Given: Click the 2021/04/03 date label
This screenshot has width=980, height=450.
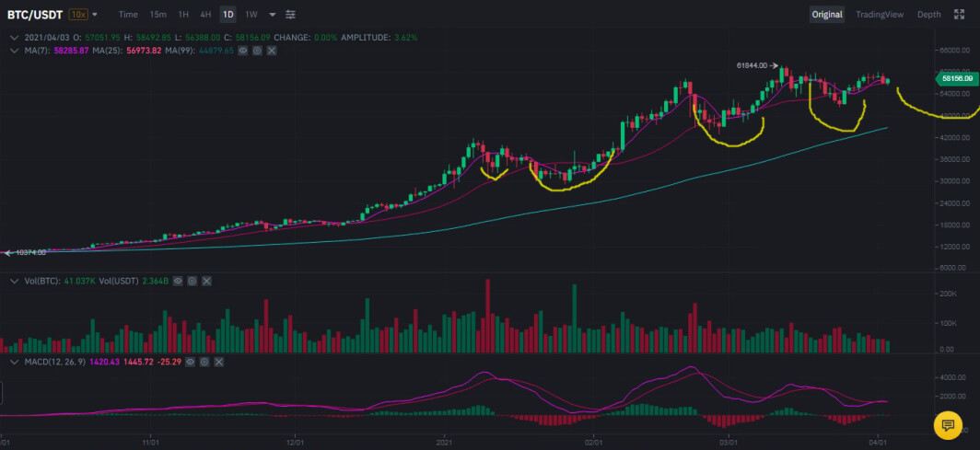Looking at the screenshot, I should [x=46, y=38].
